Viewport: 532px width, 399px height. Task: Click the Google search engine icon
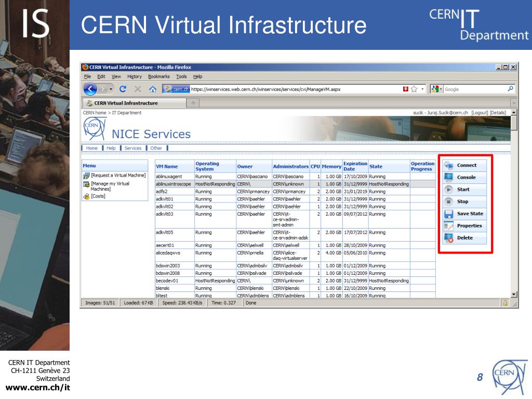click(x=435, y=89)
